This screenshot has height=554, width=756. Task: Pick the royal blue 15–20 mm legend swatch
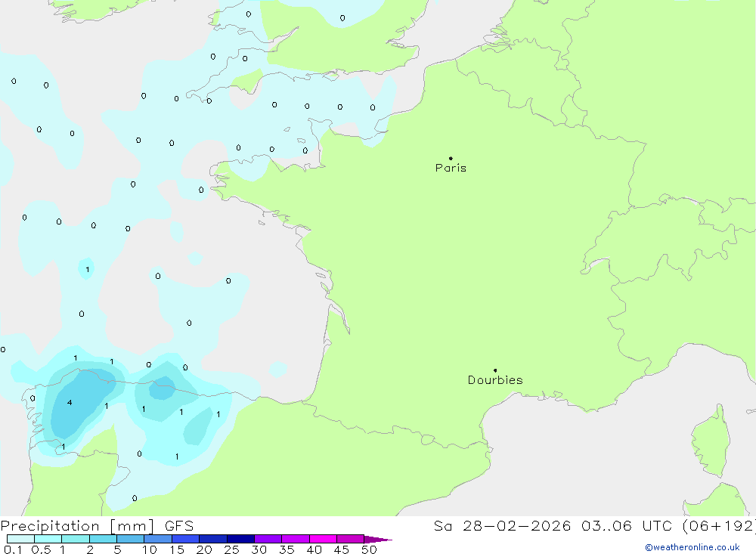pos(185,539)
